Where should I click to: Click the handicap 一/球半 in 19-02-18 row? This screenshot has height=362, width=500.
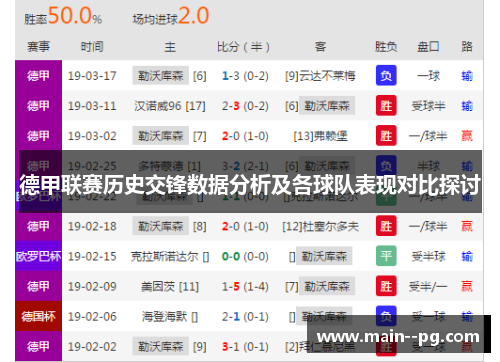tap(428, 226)
